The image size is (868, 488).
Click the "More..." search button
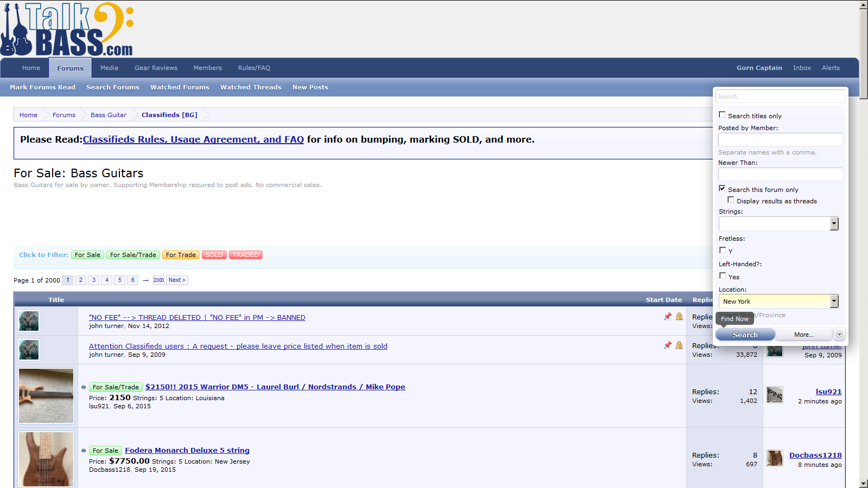803,335
